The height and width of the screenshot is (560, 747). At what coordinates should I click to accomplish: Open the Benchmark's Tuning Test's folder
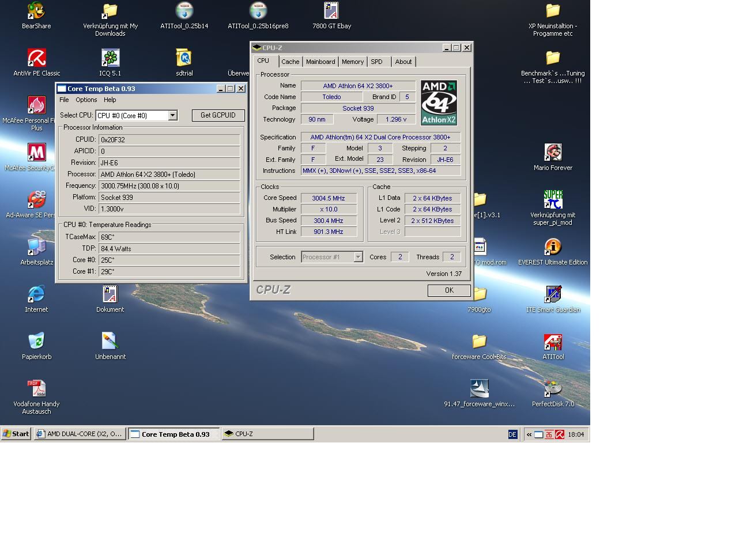553,58
